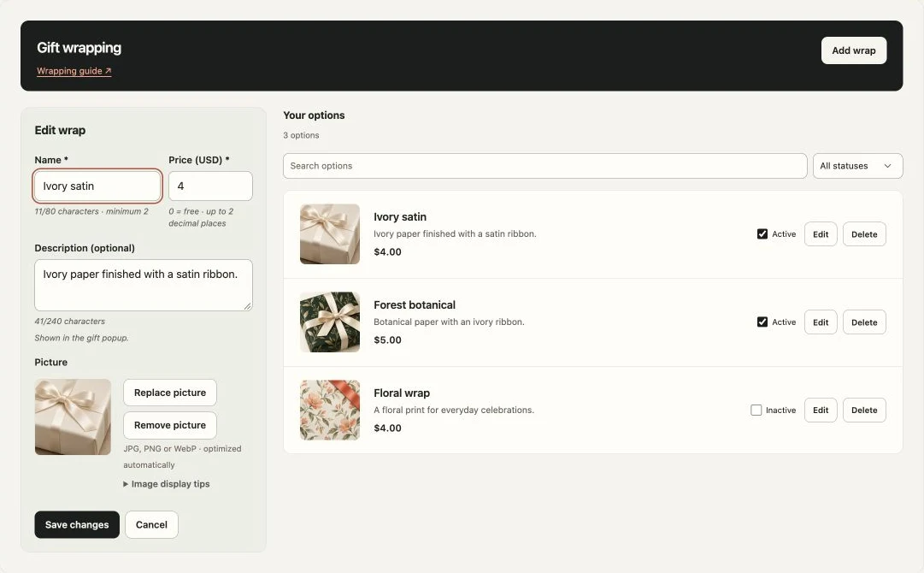Click the $5.00 price text
The height and width of the screenshot is (573, 924).
pyautogui.click(x=387, y=340)
